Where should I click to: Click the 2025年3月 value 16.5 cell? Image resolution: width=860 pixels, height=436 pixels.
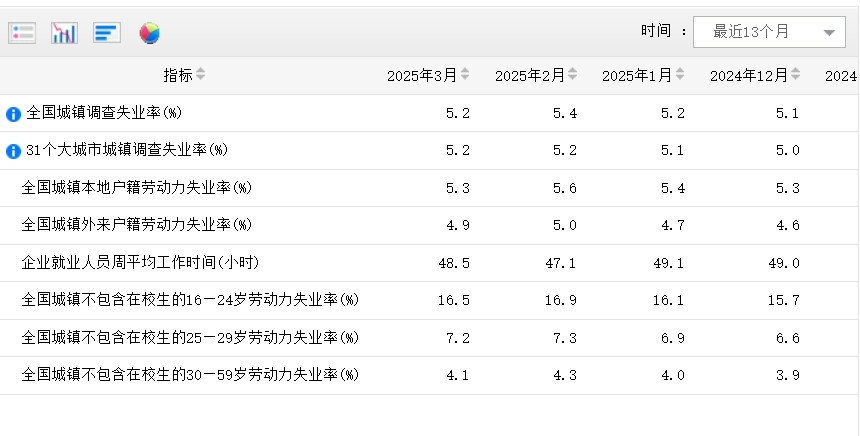coord(456,300)
